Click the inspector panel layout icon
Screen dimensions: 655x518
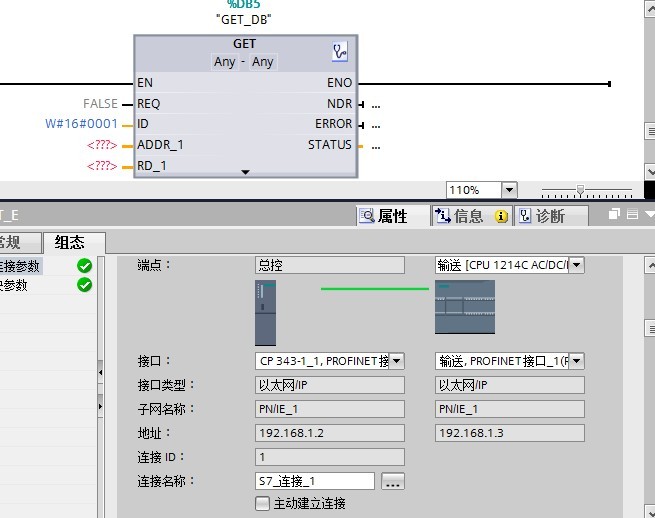[632, 214]
